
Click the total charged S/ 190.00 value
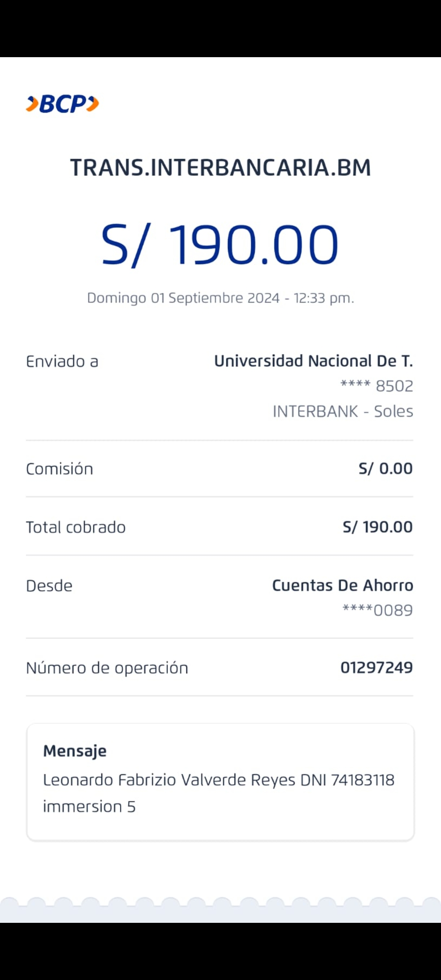377,527
